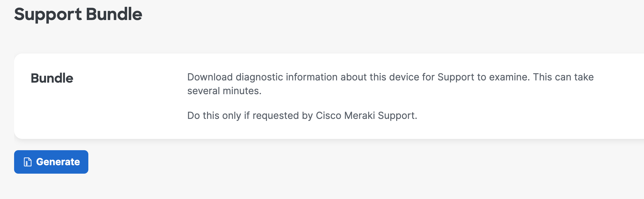The image size is (644, 199).
Task: Click the word 'Bundle' in the page title
Action: (x=114, y=14)
